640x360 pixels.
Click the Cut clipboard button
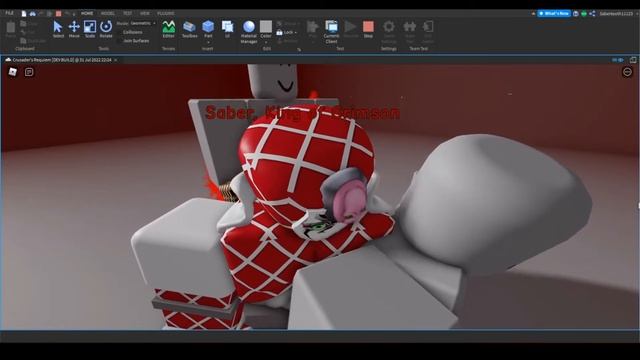28,32
